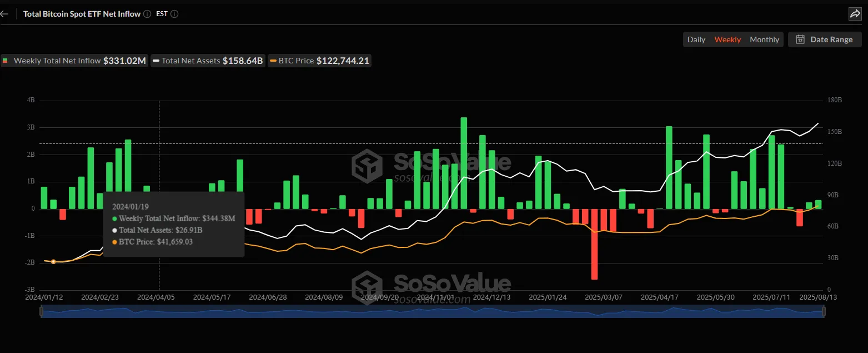Open the Date Range picker
This screenshot has height=353, width=868.
click(x=825, y=39)
